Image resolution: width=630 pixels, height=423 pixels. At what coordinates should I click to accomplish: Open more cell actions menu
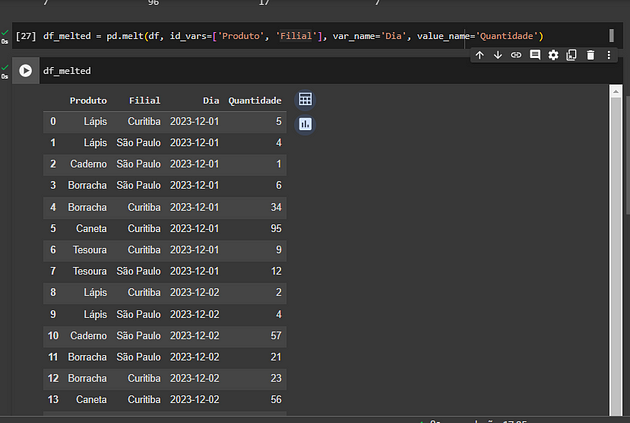[609, 55]
